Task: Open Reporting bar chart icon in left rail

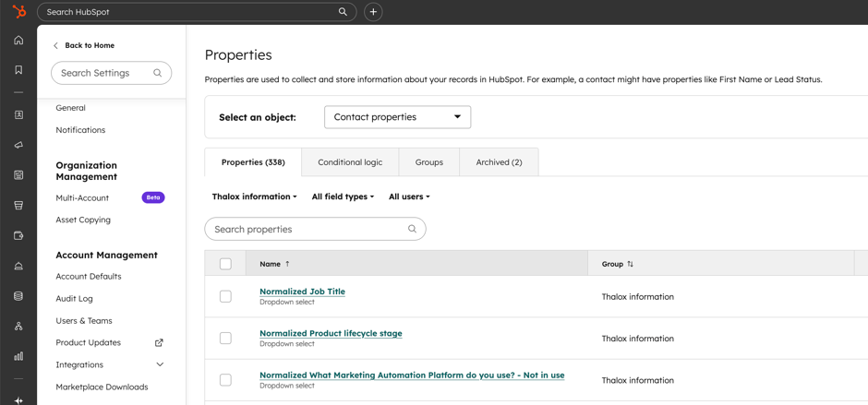Action: [18, 356]
